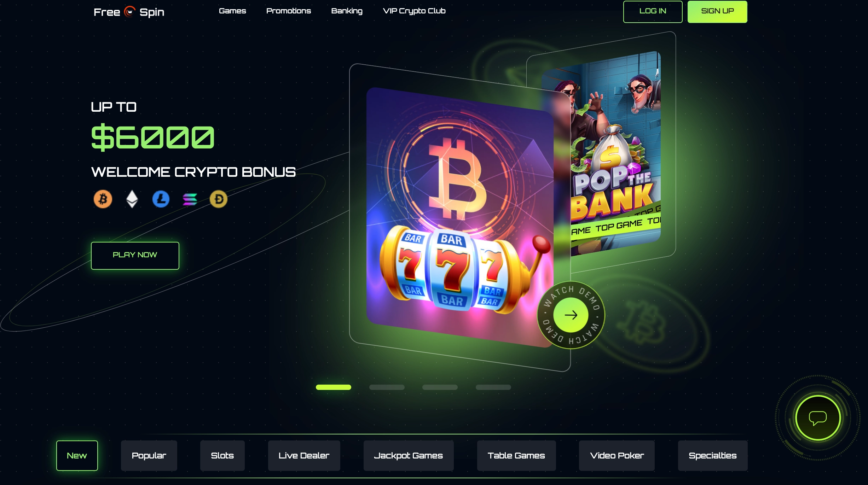Select the Popular games tab

[x=149, y=456]
